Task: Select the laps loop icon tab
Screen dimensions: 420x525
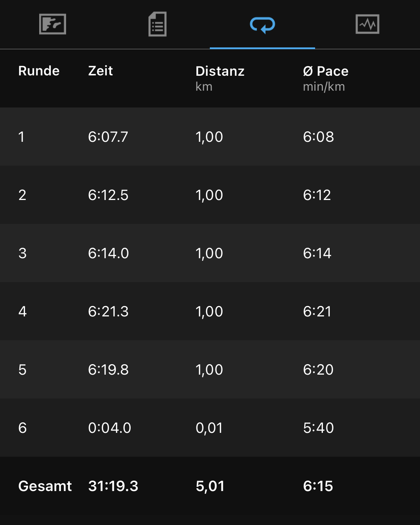Action: (x=262, y=25)
